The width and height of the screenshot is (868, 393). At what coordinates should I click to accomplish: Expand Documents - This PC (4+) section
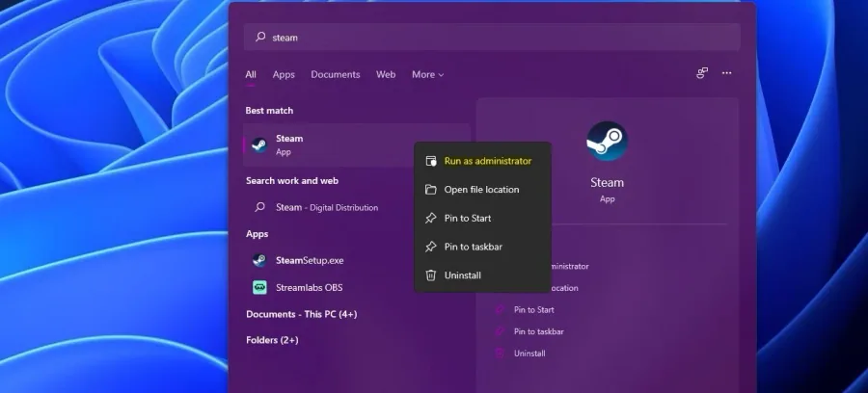coord(302,314)
